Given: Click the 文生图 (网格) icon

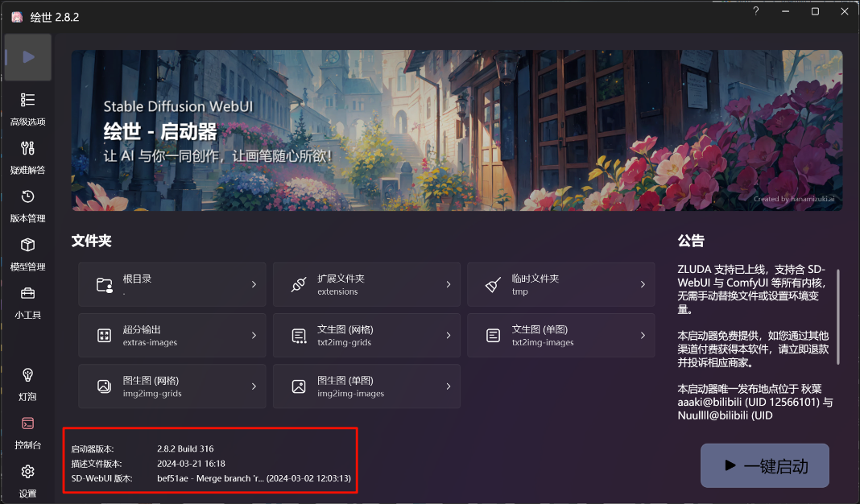Looking at the screenshot, I should 299,336.
